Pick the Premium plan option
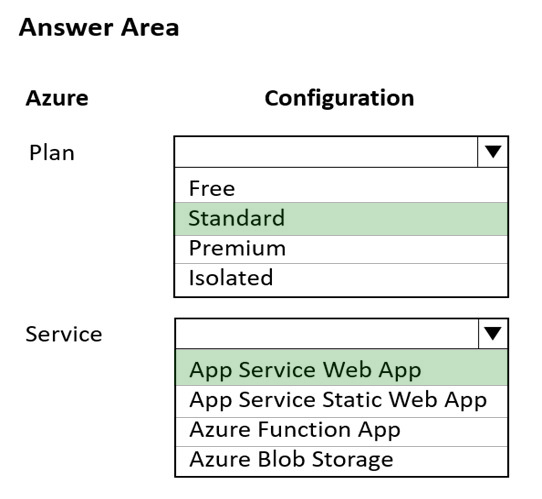 [341, 249]
